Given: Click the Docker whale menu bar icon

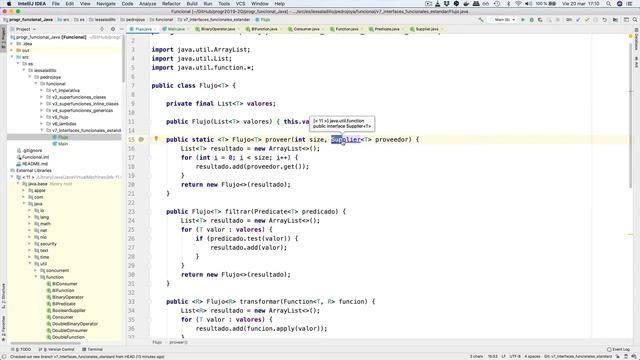Looking at the screenshot, I should click(x=466, y=4).
